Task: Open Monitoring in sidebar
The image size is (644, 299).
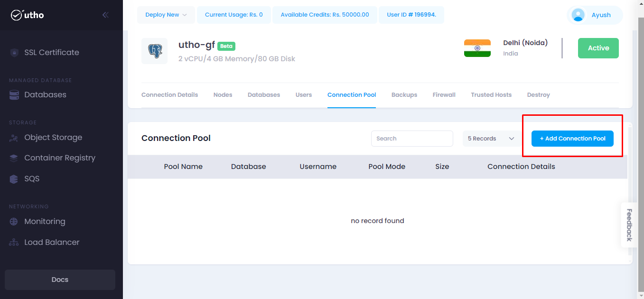Action: tap(45, 222)
